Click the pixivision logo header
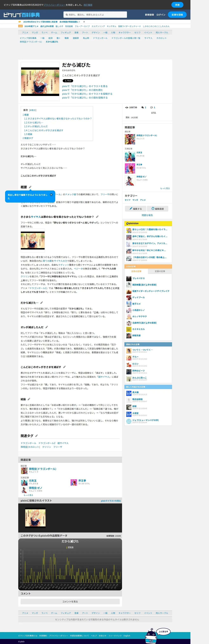 tap(133, 223)
